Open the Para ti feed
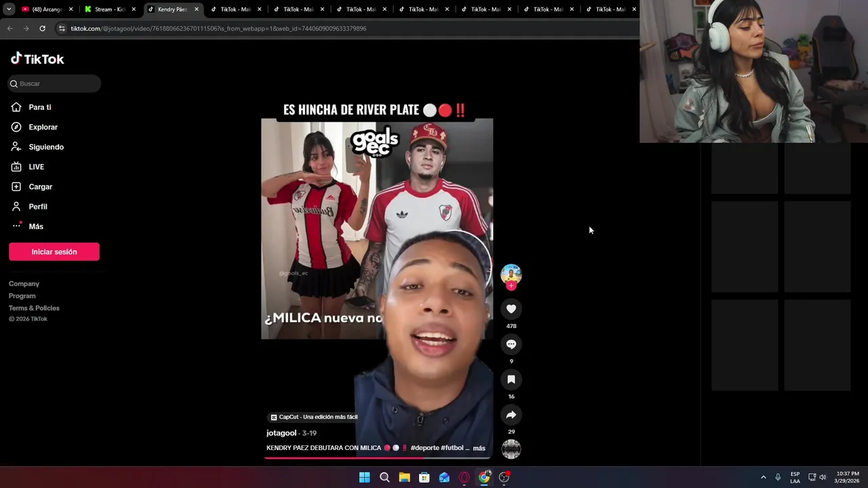 pos(39,107)
